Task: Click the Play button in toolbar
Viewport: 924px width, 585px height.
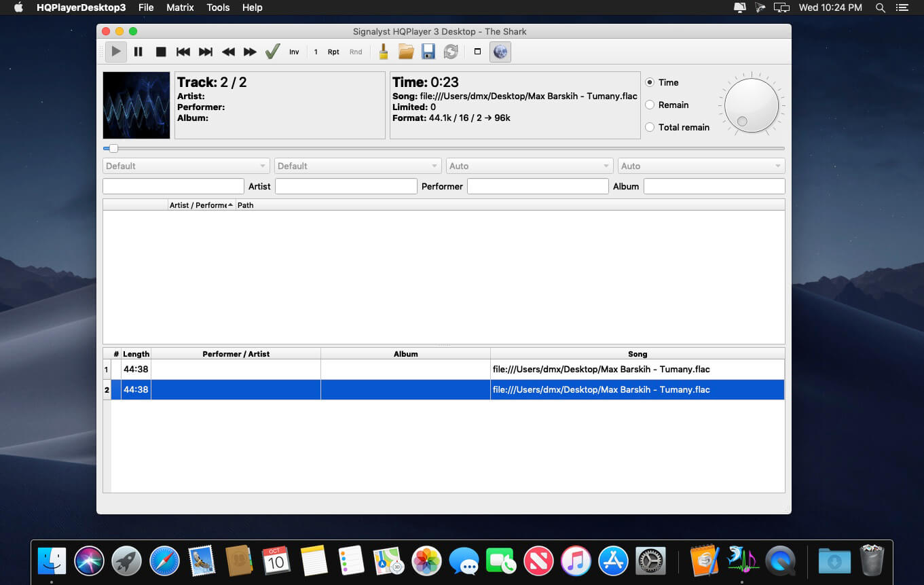Action: pos(116,52)
